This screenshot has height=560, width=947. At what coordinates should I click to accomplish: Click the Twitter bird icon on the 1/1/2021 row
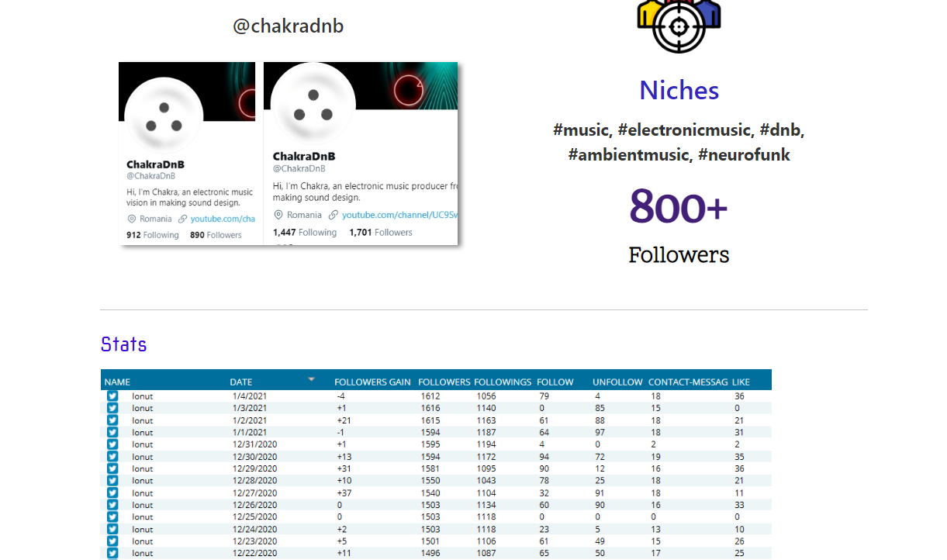coord(112,432)
